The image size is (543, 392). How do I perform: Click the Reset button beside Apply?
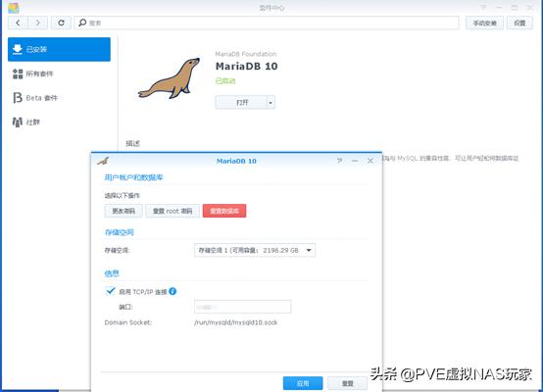[347, 383]
